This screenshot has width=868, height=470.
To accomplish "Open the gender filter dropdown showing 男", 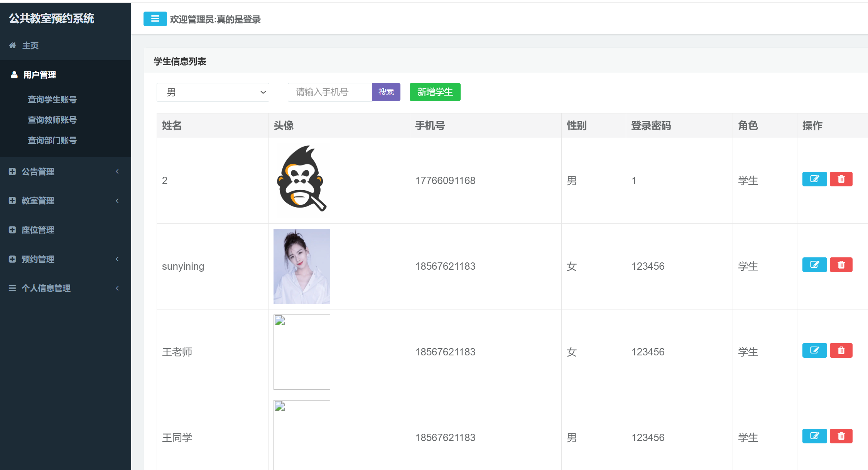I will (213, 92).
